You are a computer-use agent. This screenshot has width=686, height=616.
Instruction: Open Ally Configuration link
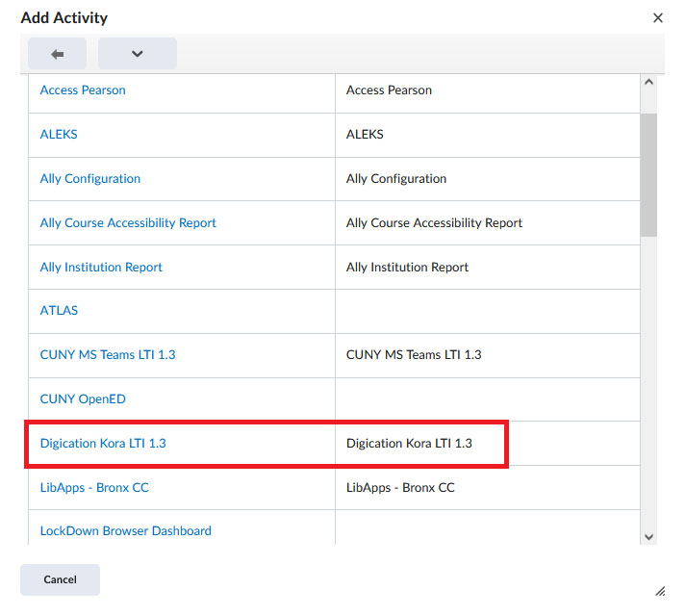pyautogui.click(x=90, y=179)
